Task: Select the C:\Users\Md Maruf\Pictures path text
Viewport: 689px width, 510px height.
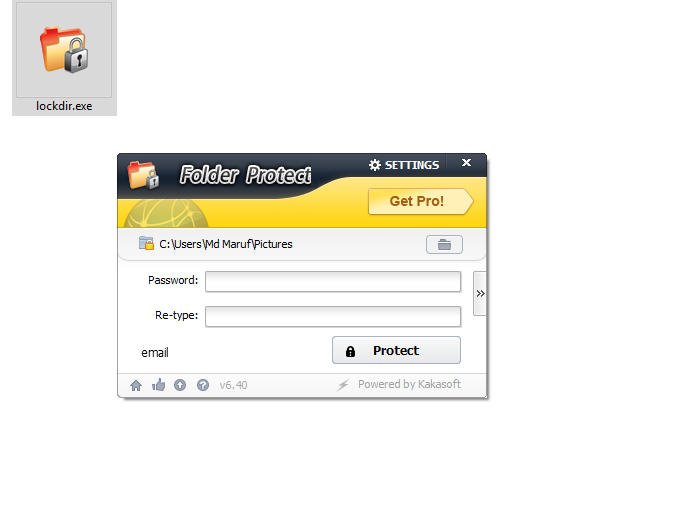Action: click(x=225, y=244)
